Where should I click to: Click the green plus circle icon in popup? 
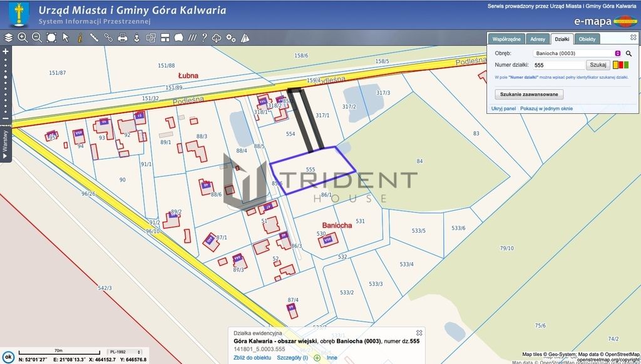pyautogui.click(x=317, y=358)
